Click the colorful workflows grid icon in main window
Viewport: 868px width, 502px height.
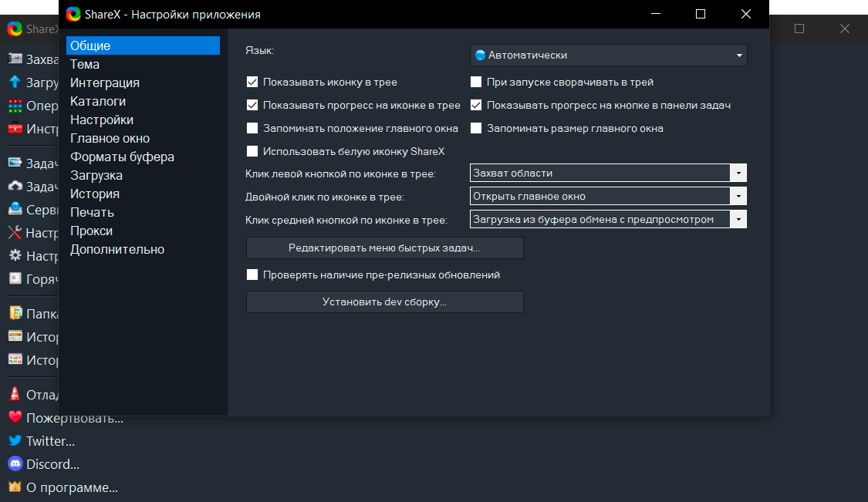pyautogui.click(x=15, y=105)
